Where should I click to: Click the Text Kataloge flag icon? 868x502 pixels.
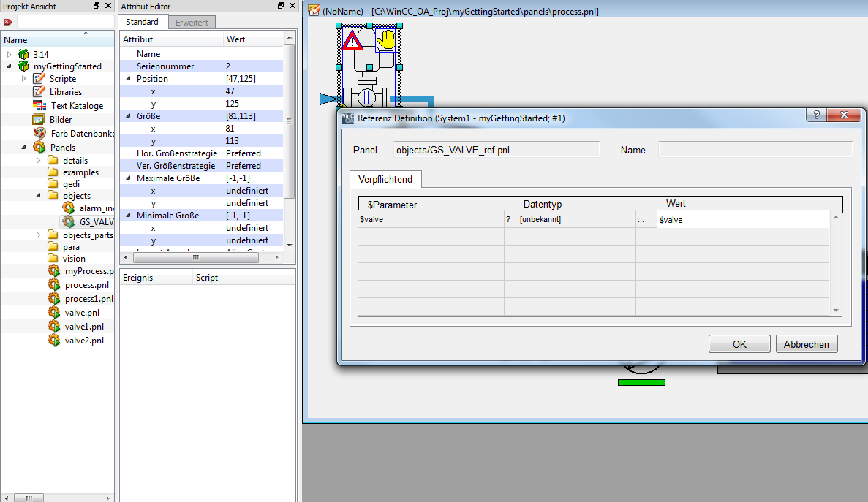(x=39, y=106)
